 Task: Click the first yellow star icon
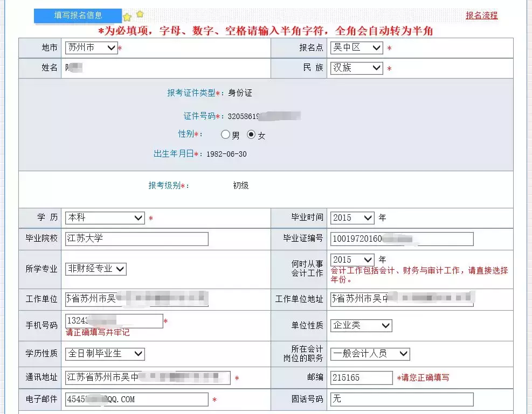tap(127, 16)
